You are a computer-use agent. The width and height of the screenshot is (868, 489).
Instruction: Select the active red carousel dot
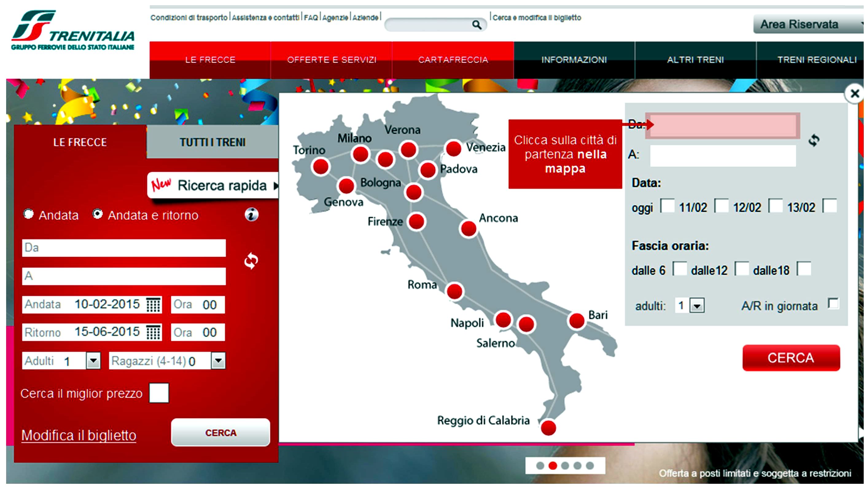[x=553, y=466]
